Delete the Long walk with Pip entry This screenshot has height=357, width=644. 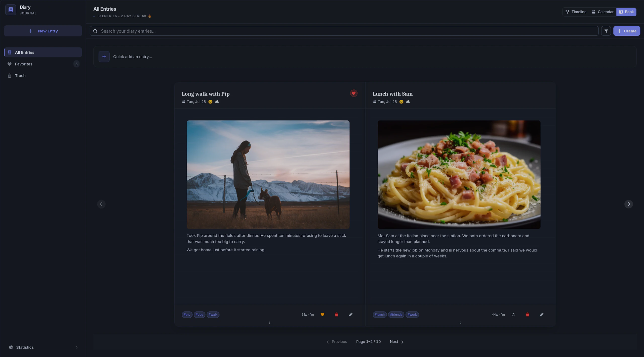coord(336,315)
